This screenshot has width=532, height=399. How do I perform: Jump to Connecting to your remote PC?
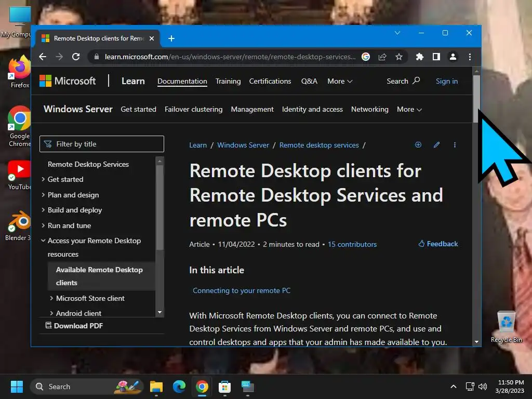coord(242,291)
